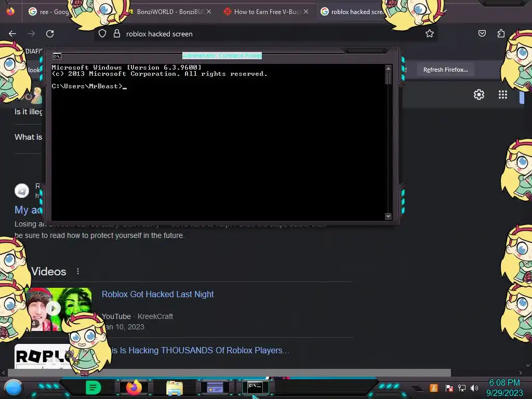532x399 pixels.
Task: Open the tracking protection shield icon
Action: click(x=102, y=33)
